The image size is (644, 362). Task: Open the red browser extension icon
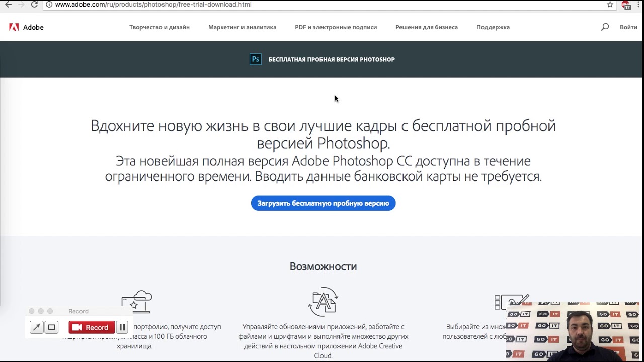[x=626, y=5]
